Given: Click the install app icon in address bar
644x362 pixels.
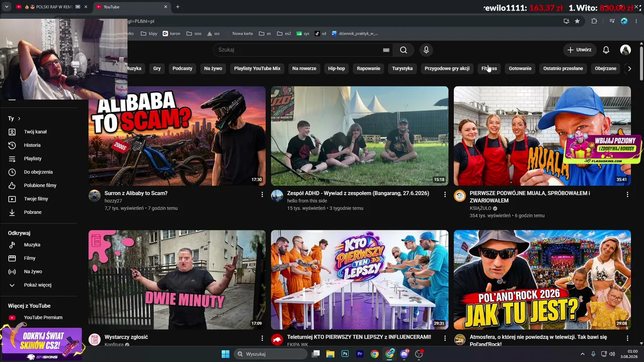Looking at the screenshot, I should (566, 21).
